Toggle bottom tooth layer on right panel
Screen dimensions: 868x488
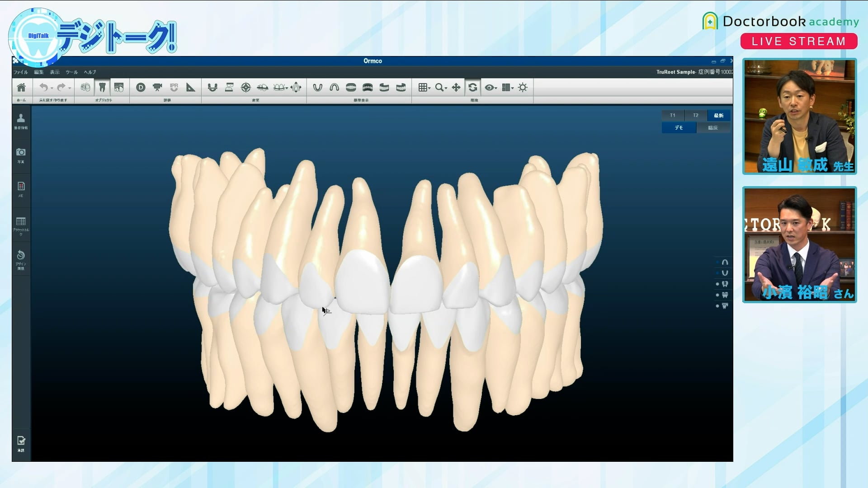coord(725,306)
